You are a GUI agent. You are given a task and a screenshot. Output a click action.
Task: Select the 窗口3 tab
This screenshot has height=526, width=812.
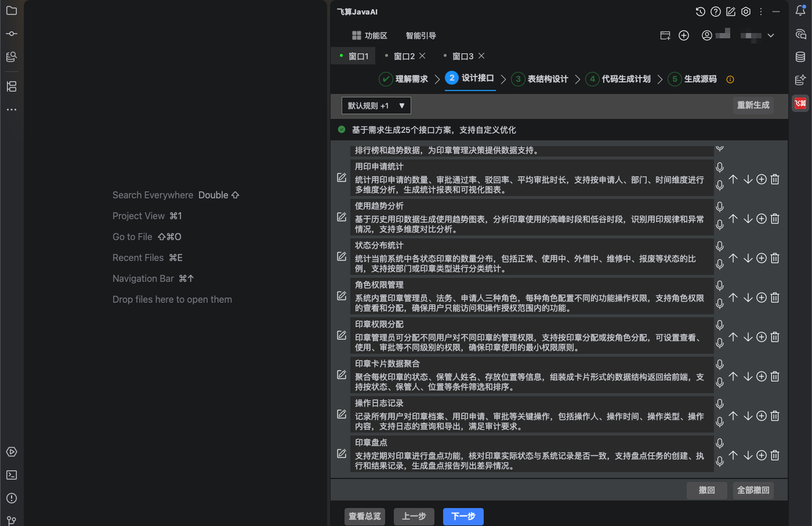(463, 56)
